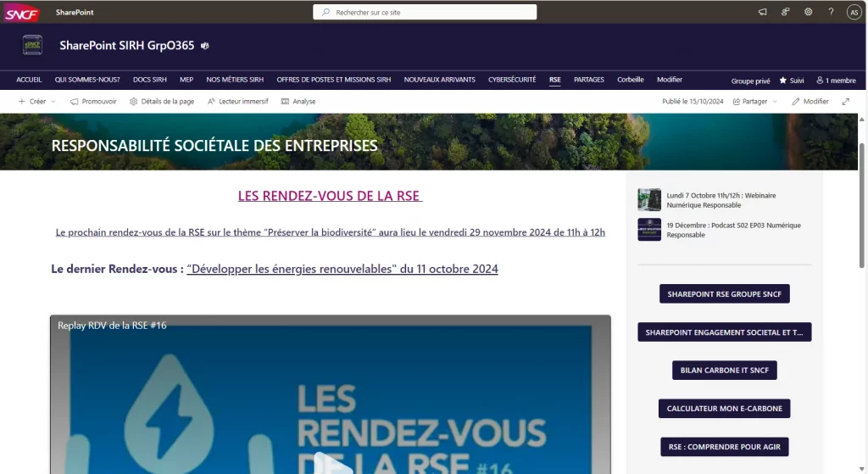The height and width of the screenshot is (474, 868).
Task: Open the AS account avatar
Action: (x=854, y=12)
